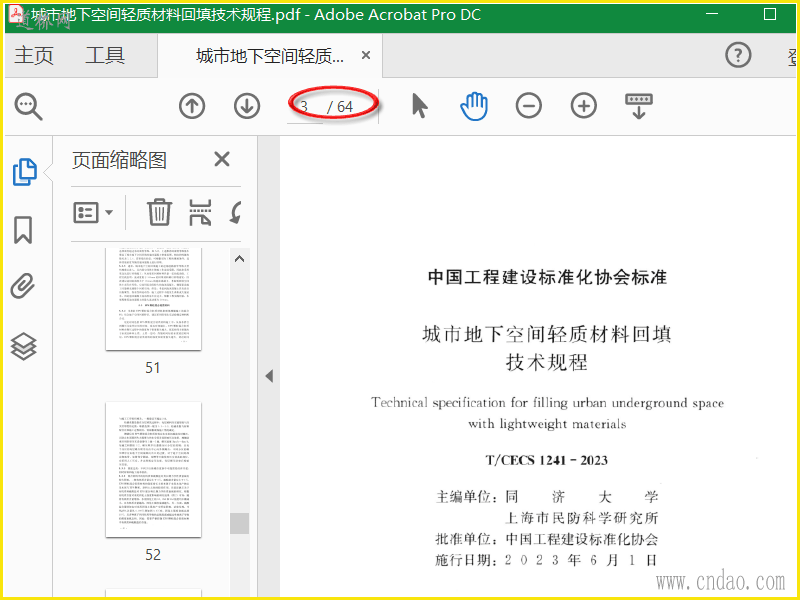Switch to the 工具 tab

pyautogui.click(x=105, y=55)
